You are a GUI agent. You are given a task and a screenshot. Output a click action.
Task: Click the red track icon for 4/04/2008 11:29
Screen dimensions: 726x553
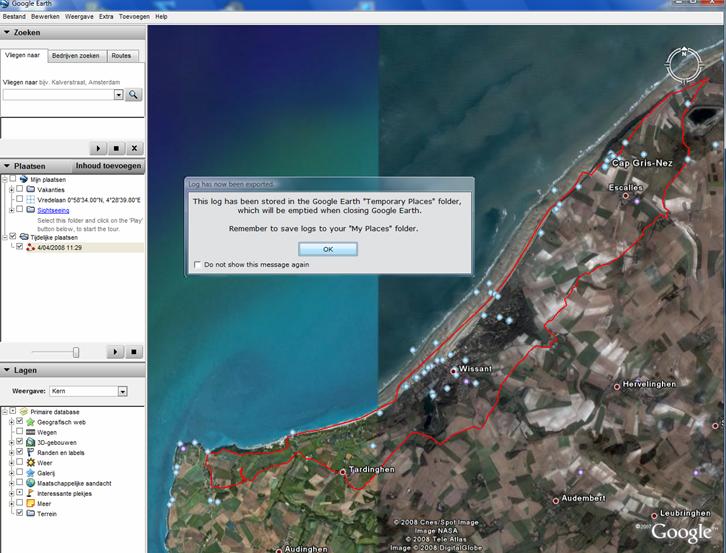coord(31,247)
